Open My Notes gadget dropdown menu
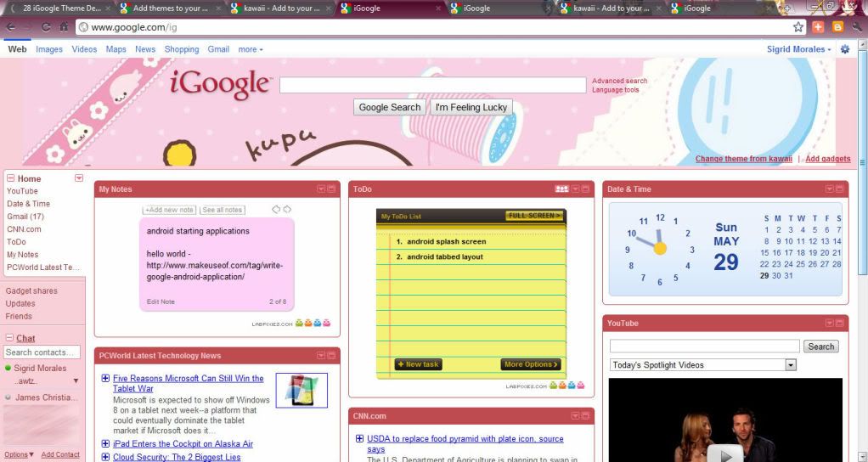 click(321, 189)
